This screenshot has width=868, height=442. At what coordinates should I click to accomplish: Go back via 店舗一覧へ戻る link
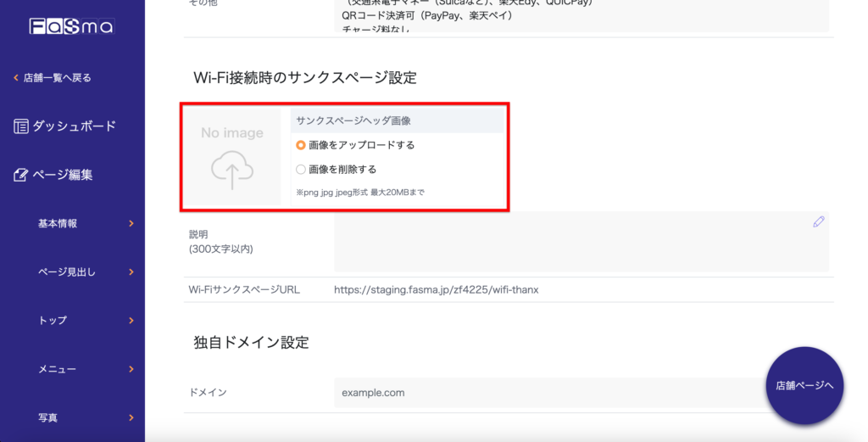point(57,78)
